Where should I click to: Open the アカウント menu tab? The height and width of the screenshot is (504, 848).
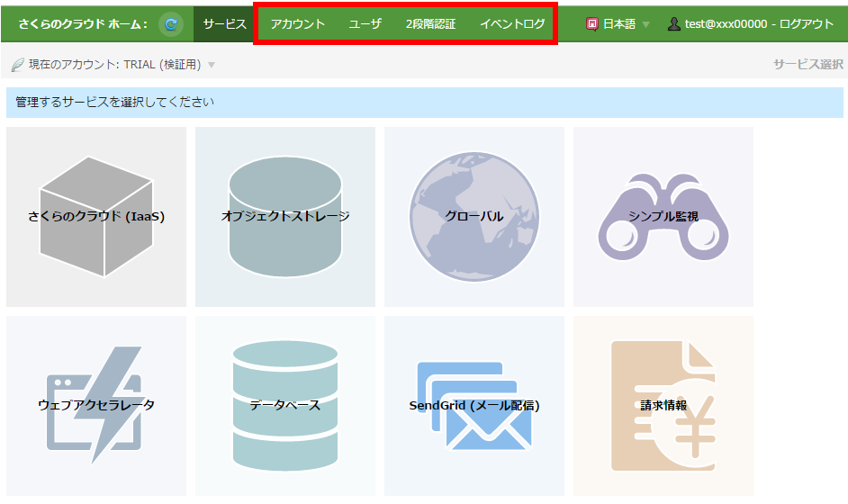point(297,24)
